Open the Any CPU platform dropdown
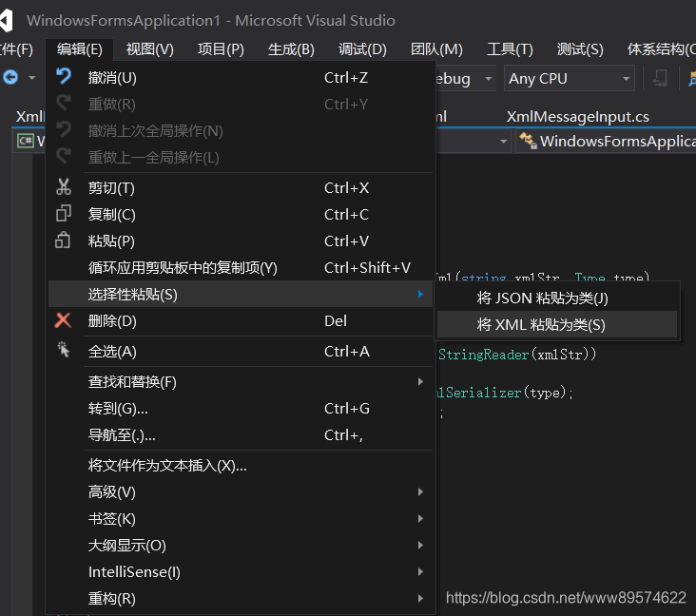Image resolution: width=696 pixels, height=616 pixels. coord(569,79)
